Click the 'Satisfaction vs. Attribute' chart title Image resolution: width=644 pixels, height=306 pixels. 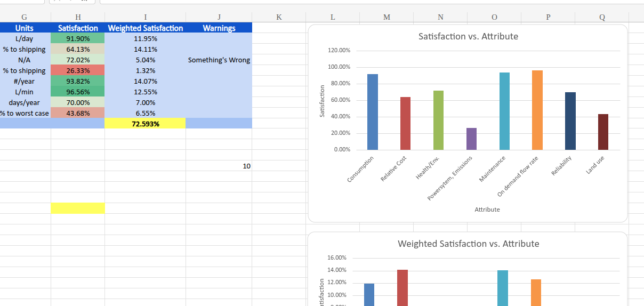point(468,37)
